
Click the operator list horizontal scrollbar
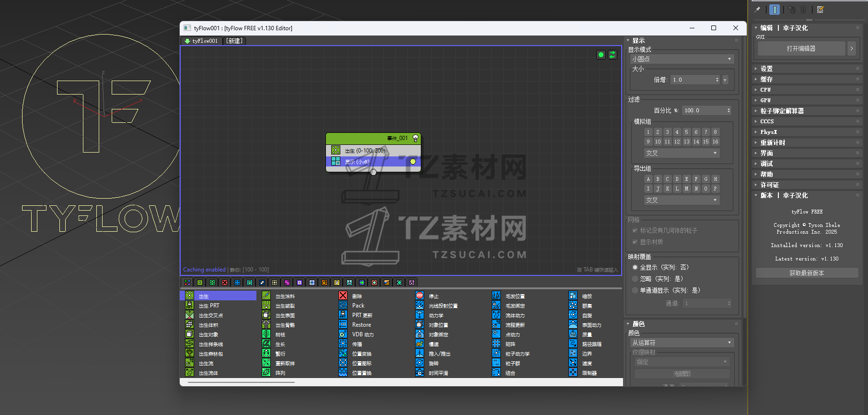(241, 382)
